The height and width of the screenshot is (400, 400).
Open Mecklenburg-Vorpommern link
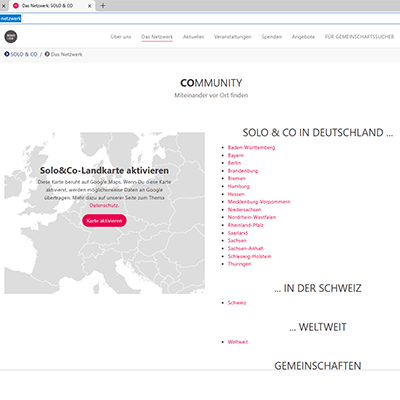(259, 202)
